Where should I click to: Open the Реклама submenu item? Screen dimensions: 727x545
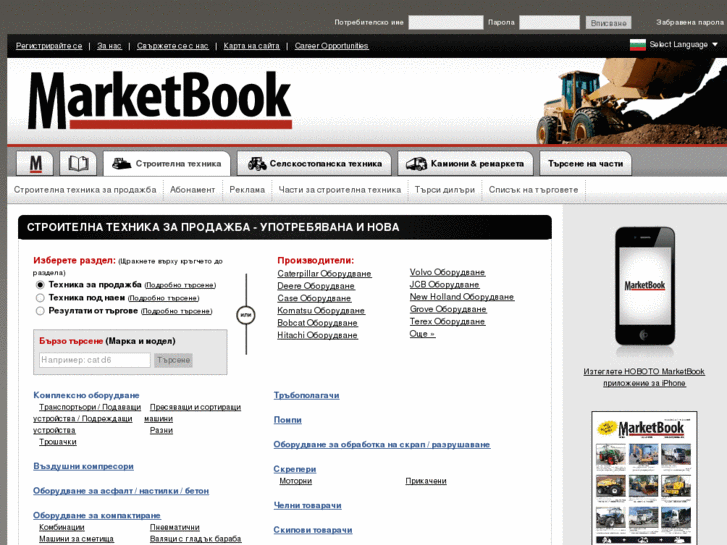coord(247,190)
